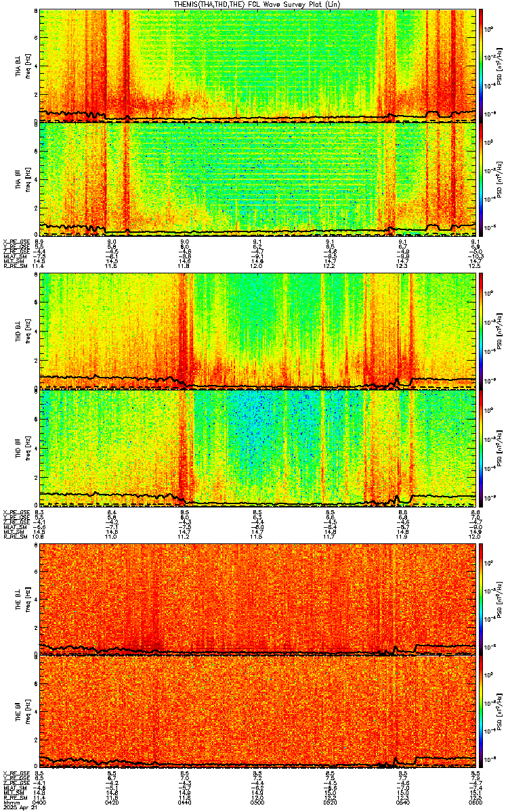Click the THD B-perpendicular spectrogram panel

click(x=258, y=330)
